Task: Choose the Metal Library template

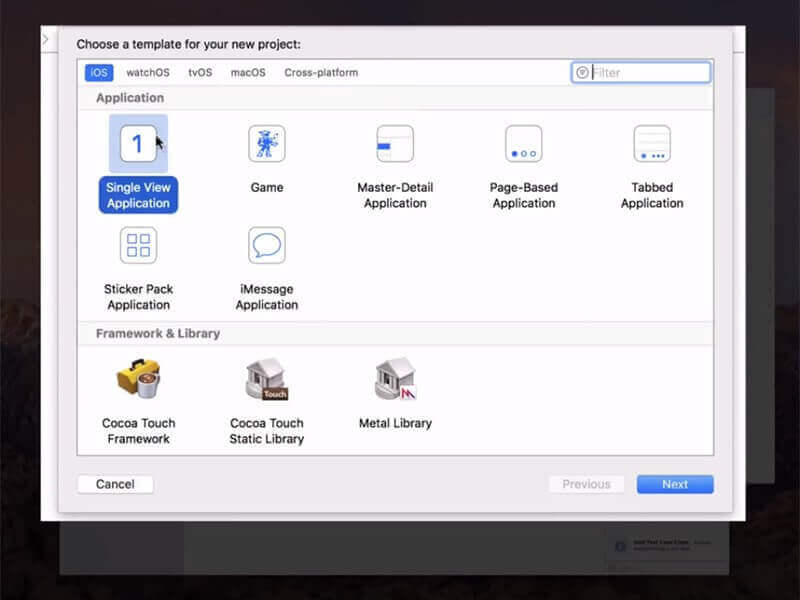Action: tap(395, 380)
